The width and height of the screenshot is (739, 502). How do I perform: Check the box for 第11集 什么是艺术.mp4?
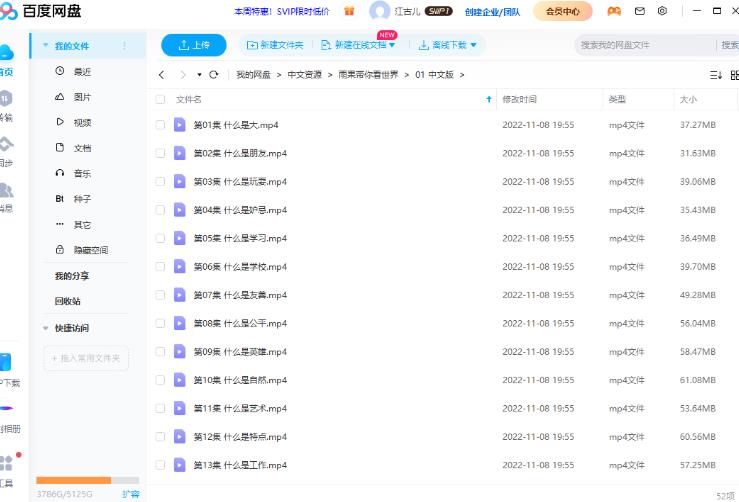pyautogui.click(x=160, y=408)
